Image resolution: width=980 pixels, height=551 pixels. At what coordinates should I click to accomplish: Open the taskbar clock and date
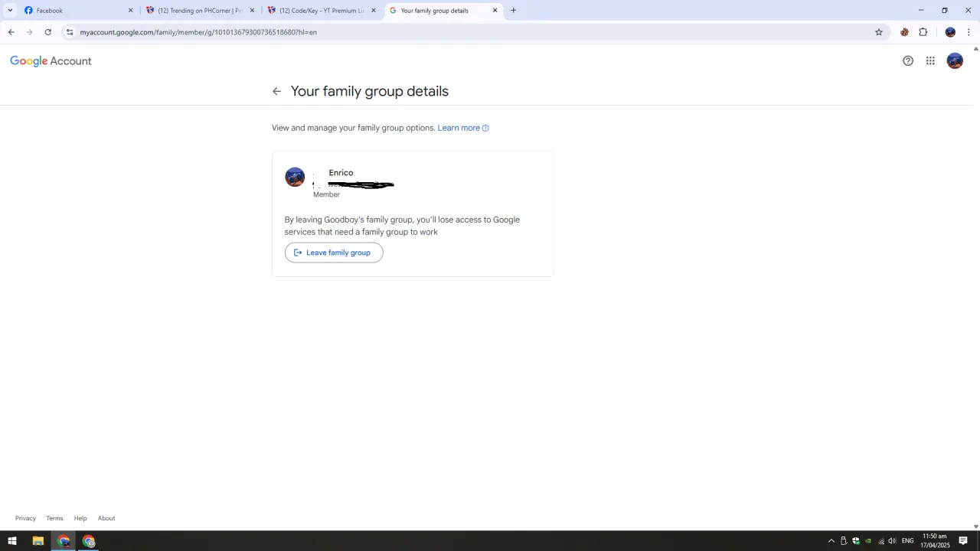pyautogui.click(x=935, y=541)
